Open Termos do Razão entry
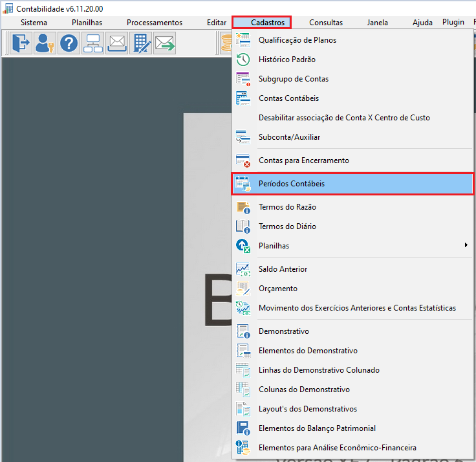Image resolution: width=476 pixels, height=462 pixels. (x=352, y=207)
